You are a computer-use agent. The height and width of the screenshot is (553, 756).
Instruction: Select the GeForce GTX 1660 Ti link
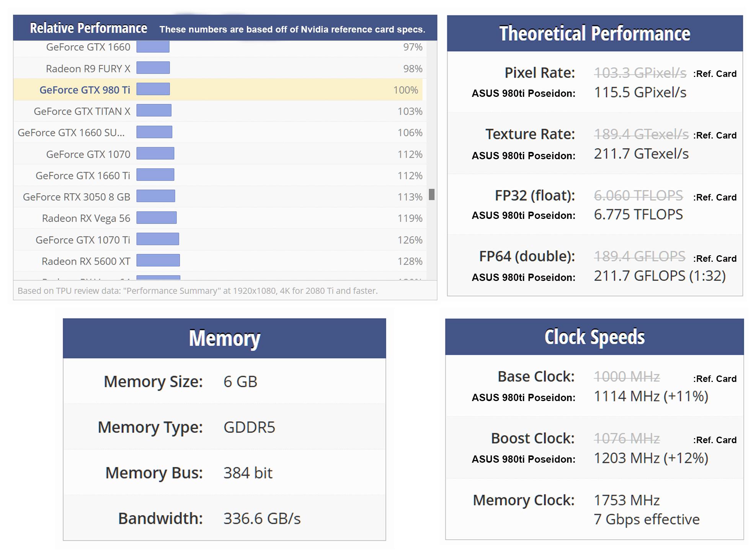[x=83, y=176]
